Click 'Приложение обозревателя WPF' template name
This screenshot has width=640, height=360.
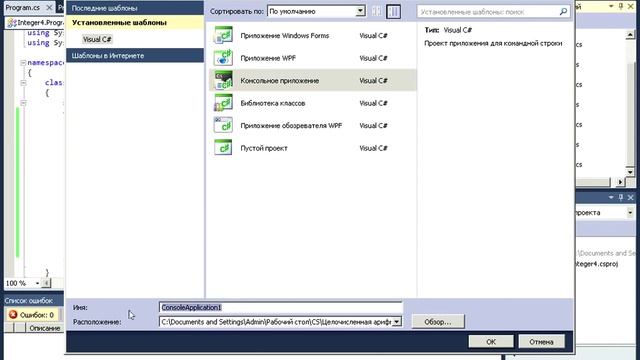291,125
